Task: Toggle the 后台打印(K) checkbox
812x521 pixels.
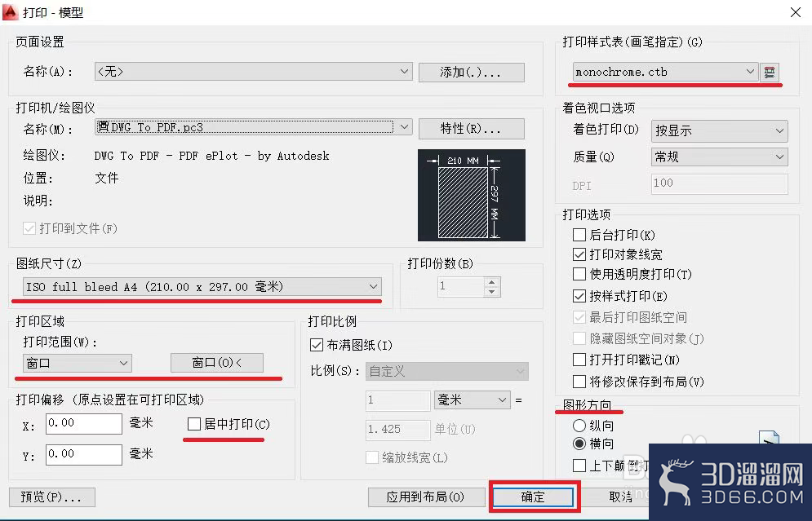Action: [x=579, y=235]
